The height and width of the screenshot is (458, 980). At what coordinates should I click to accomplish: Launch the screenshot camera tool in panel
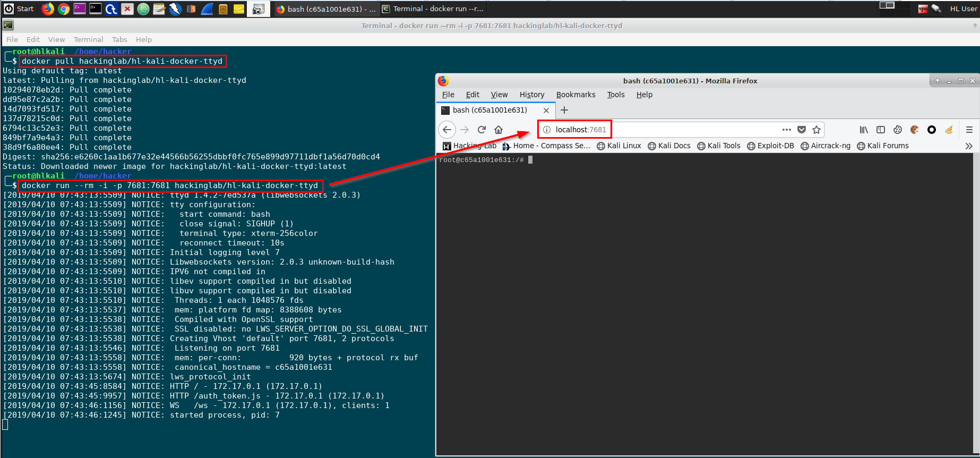(259, 9)
